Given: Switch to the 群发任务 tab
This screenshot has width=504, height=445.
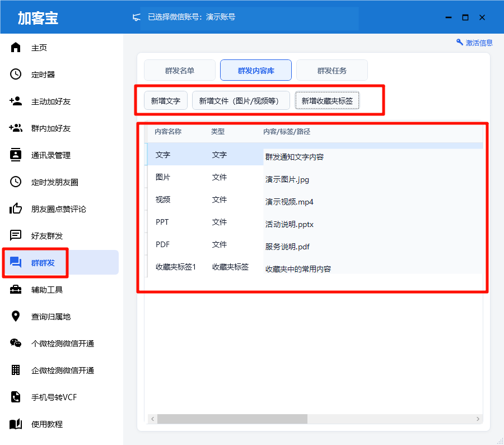Looking at the screenshot, I should (332, 70).
